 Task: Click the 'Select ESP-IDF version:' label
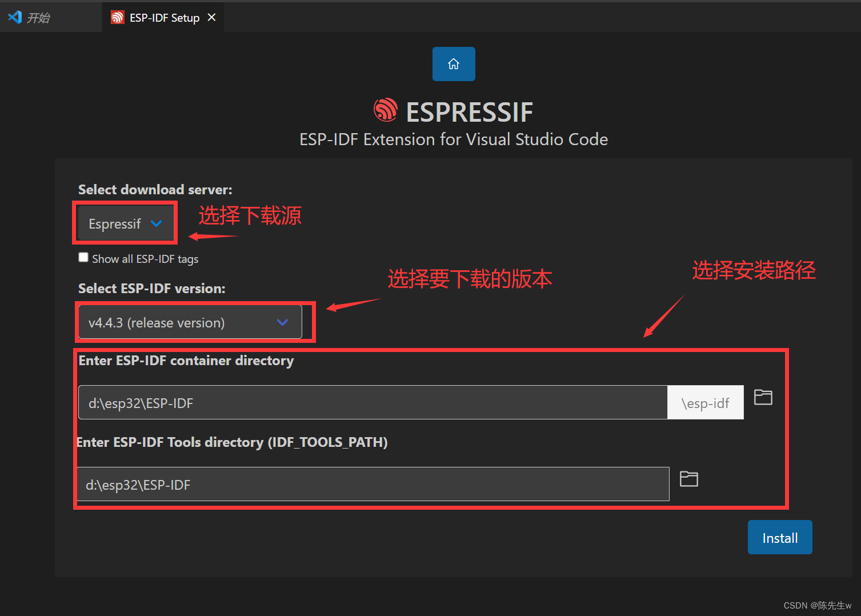152,289
